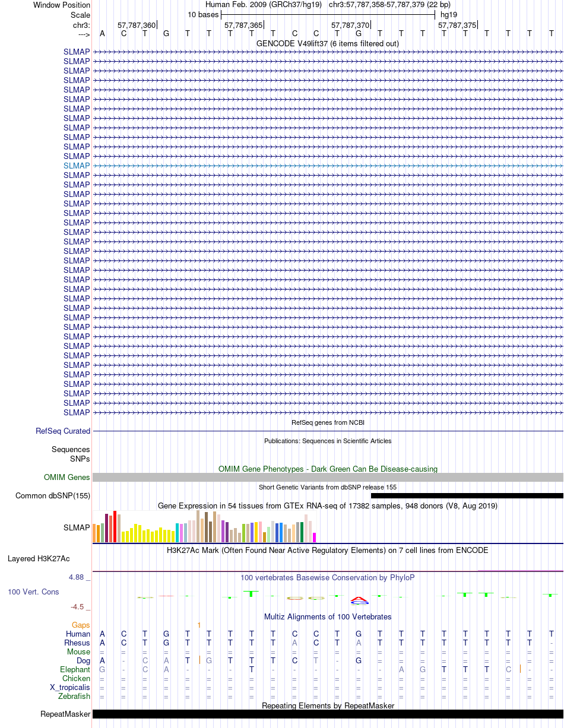Open the RefSeq genes from NCBI title
Screen dimensions: 564x728
pos(328,422)
